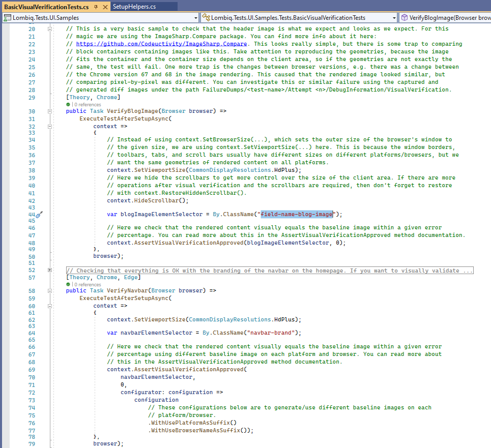Click HideScrollbar call on line 42
Screen dimensions: 491x448
[x=156, y=201]
